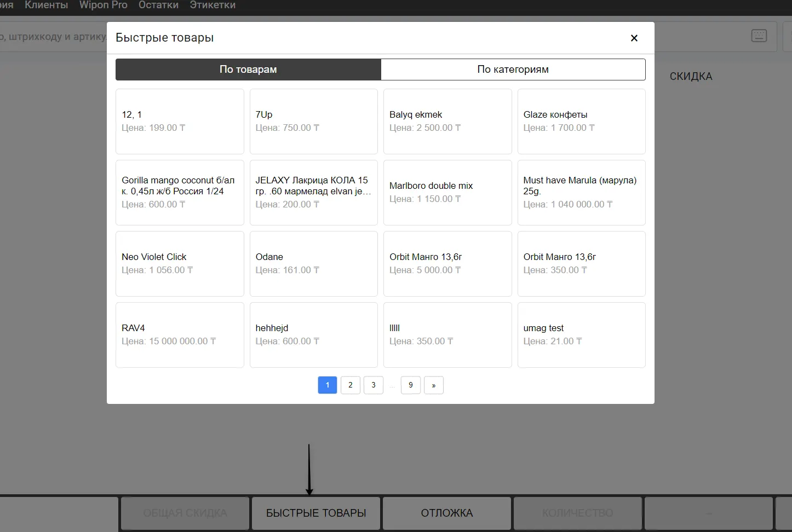The image size is (792, 532).
Task: Select Balyq ekmek product card
Action: point(447,122)
